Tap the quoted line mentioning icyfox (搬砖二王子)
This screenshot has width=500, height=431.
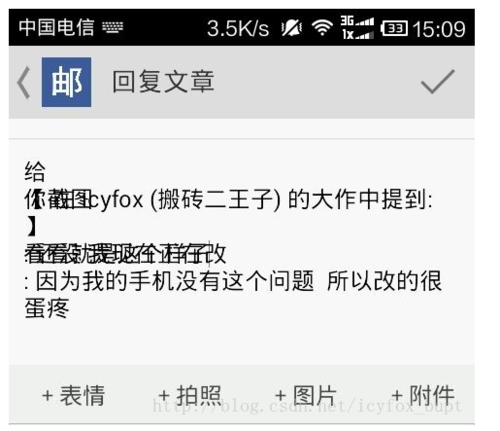229,199
